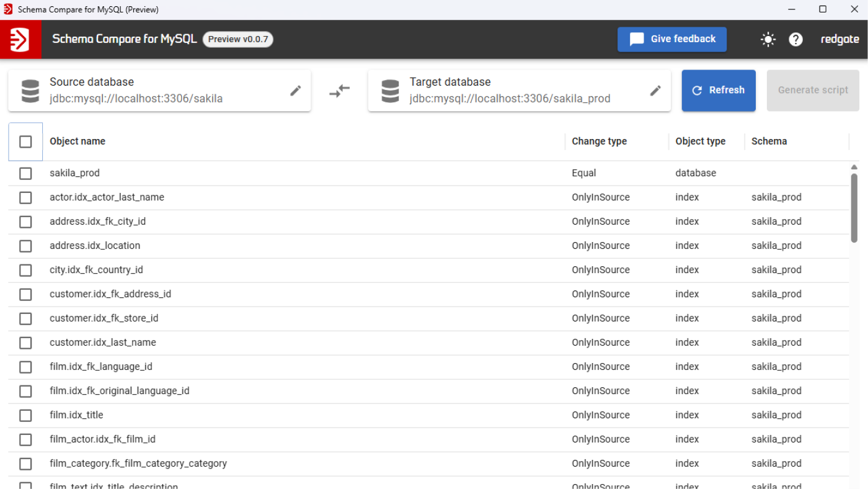This screenshot has width=868, height=489.
Task: Click the target JDBC URL ending in sakila_prod
Action: 510,99
